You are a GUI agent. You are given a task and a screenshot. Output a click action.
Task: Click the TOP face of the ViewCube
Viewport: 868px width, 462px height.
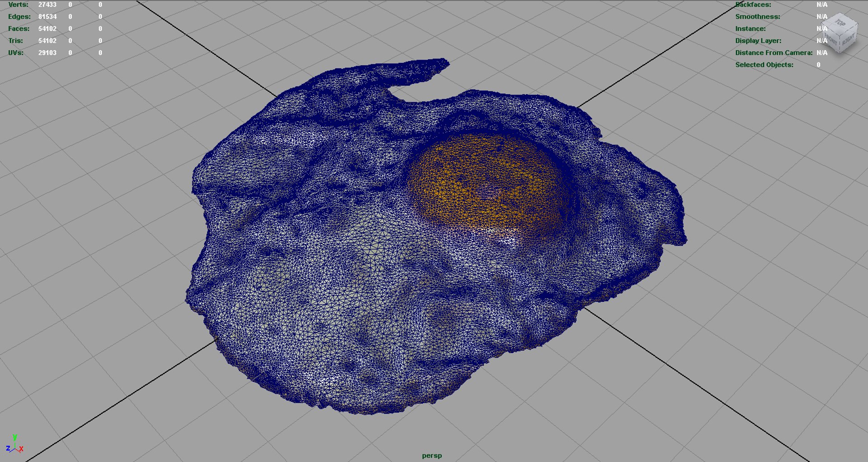(840, 23)
